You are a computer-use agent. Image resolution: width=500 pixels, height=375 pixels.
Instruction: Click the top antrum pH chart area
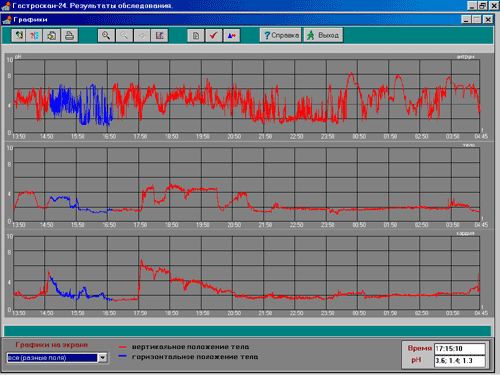coord(247,97)
